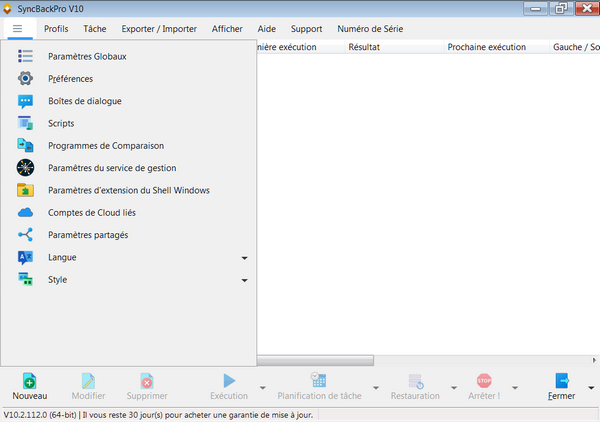
Task: Click the Supprimer delete icon
Action: 147,381
